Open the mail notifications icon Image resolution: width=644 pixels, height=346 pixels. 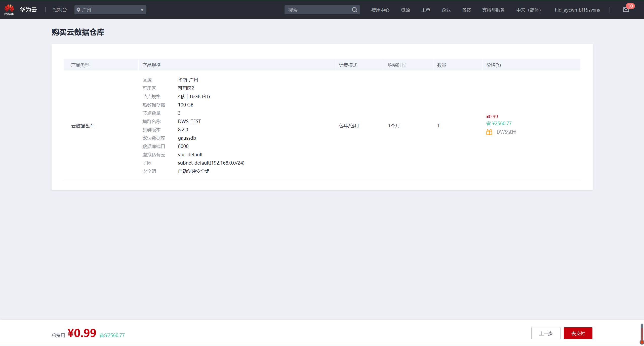(x=626, y=10)
